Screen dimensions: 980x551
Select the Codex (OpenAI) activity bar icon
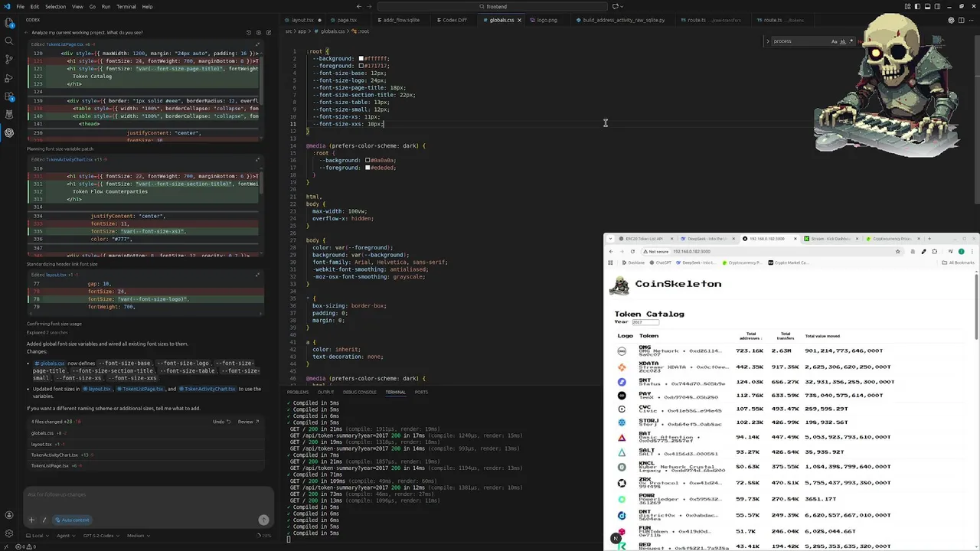tap(9, 132)
